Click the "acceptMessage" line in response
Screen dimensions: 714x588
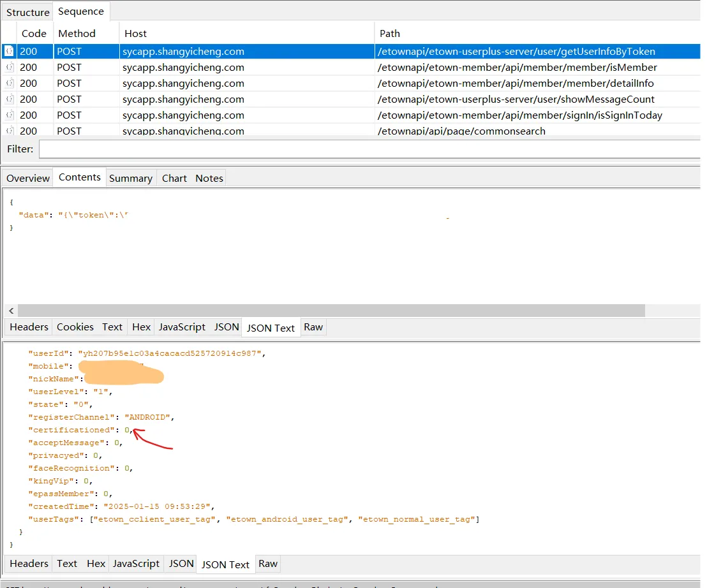[x=75, y=443]
